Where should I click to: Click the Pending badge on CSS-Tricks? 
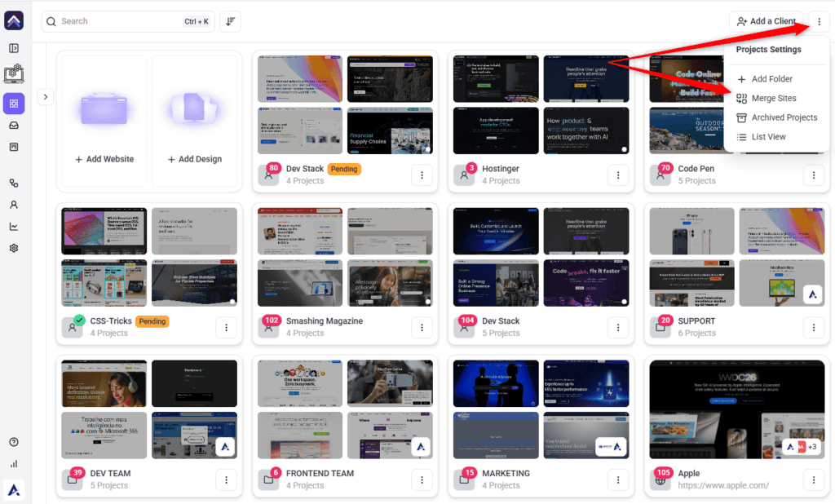[152, 321]
